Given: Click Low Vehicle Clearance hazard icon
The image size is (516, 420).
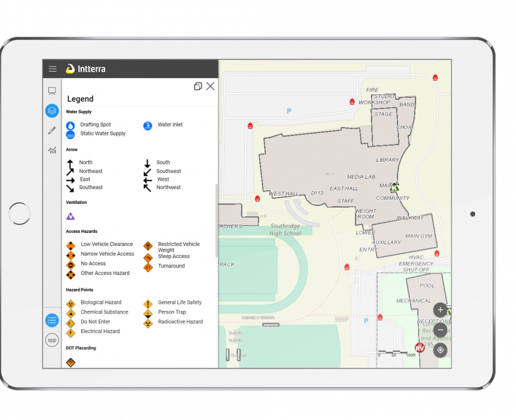Looking at the screenshot, I should [x=70, y=246].
